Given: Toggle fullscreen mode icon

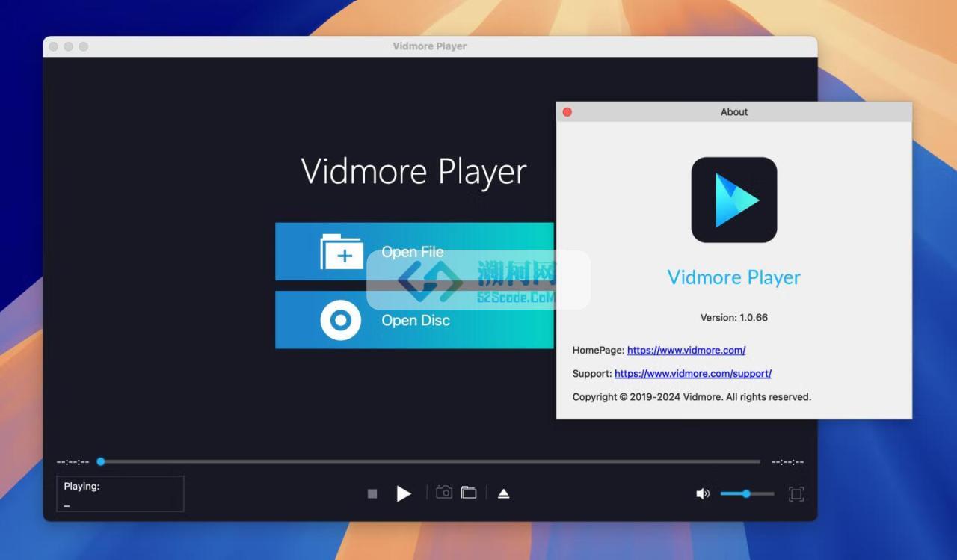Looking at the screenshot, I should (x=796, y=493).
